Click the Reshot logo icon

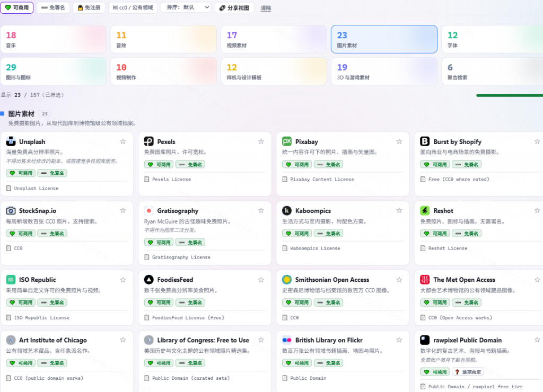point(425,210)
